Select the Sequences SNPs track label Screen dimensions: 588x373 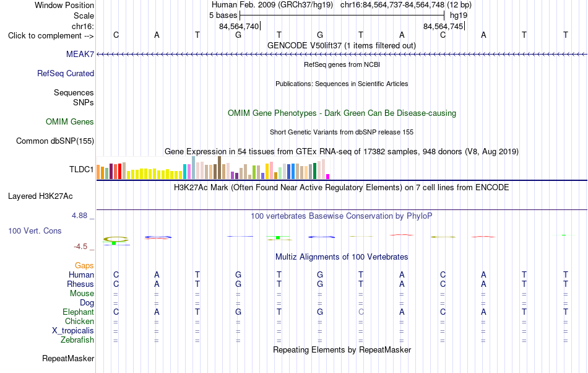coord(74,97)
